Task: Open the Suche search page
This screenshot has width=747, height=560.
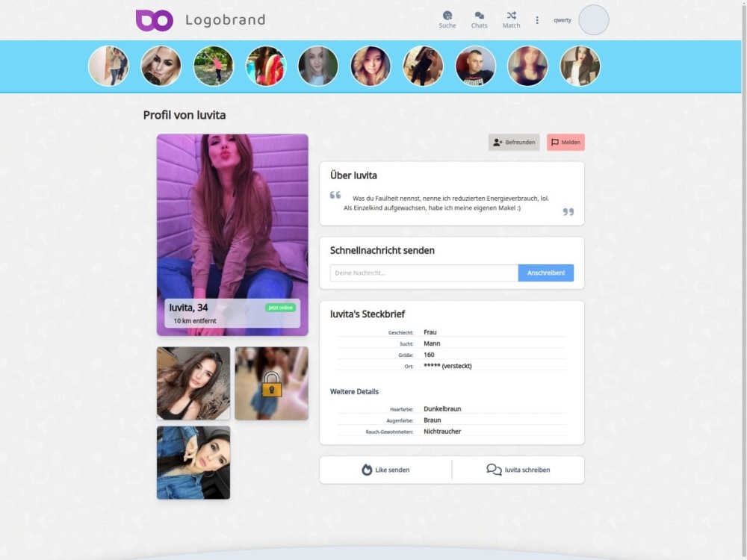Action: pos(447,20)
